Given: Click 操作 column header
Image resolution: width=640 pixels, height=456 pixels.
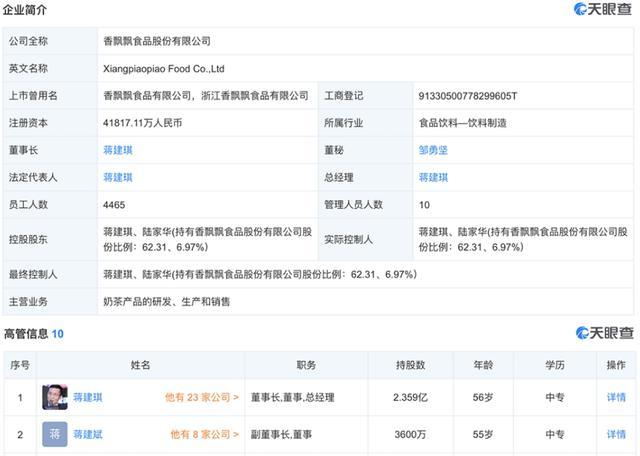Looking at the screenshot, I should [x=616, y=365].
